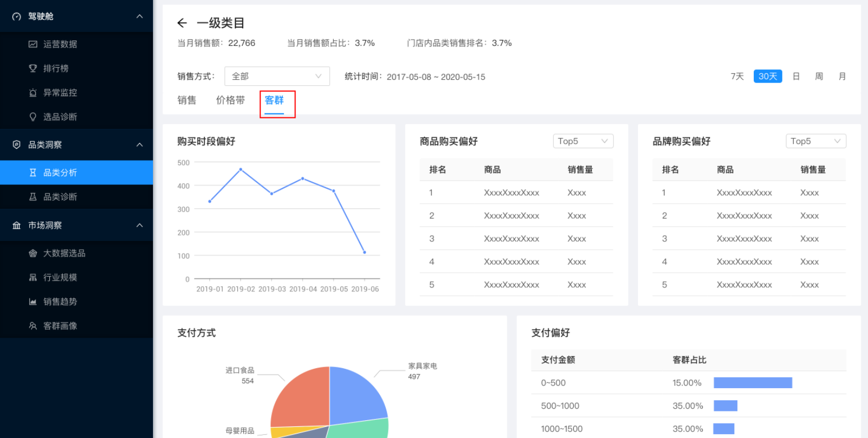Viewport: 868px width, 438px height.
Task: Switch to the 价格带 tab
Action: coord(231,100)
